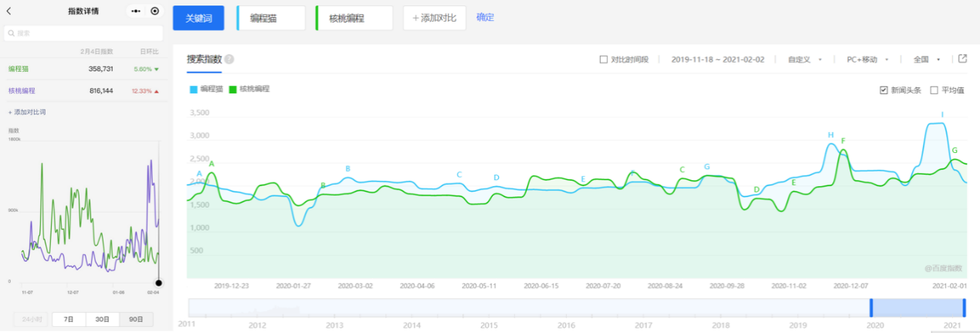Switch to the 30日 time range tab

point(102,319)
